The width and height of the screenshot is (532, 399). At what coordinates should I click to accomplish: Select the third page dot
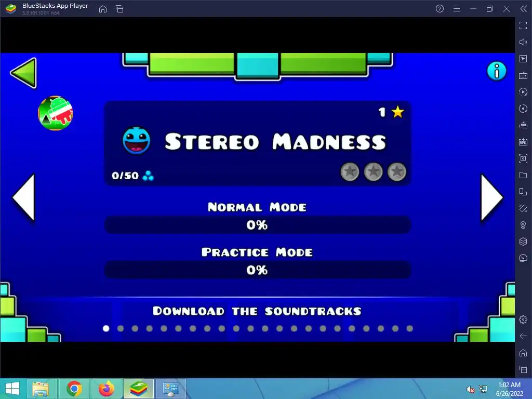point(135,328)
